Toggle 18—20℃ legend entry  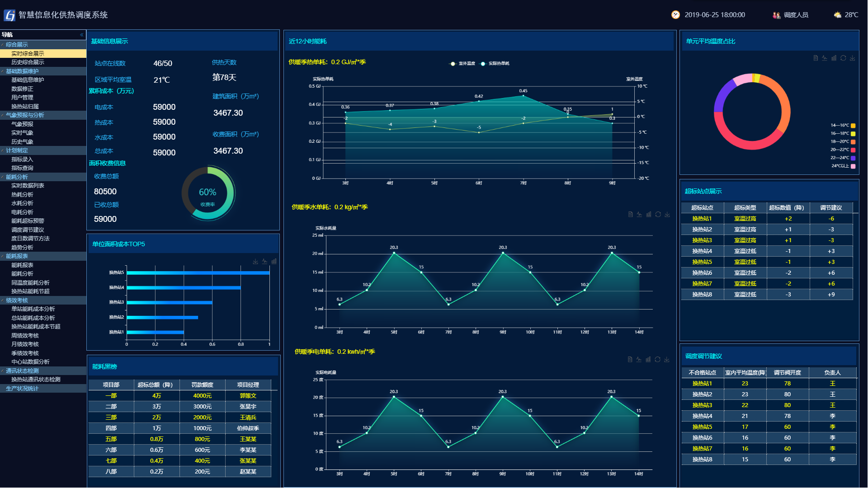(843, 142)
